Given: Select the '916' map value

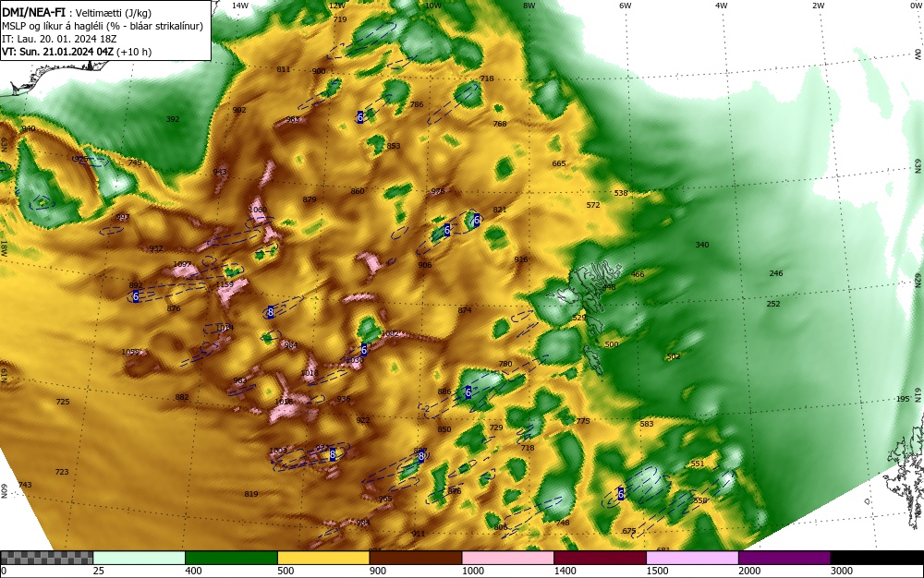Looking at the screenshot, I should pos(521,260).
